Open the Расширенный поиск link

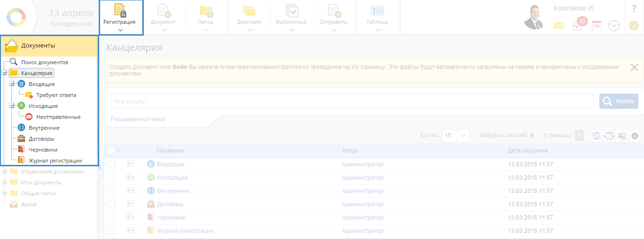pyautogui.click(x=138, y=119)
